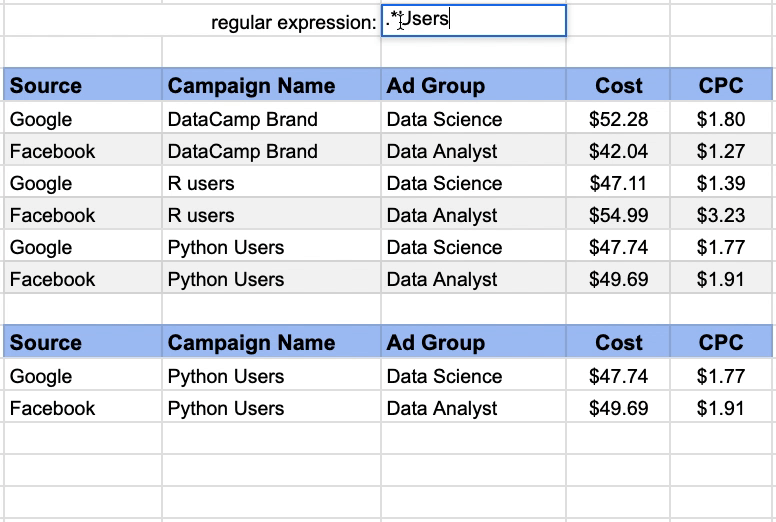This screenshot has height=522, width=776.
Task: Select the top Cost header cell
Action: tap(618, 85)
